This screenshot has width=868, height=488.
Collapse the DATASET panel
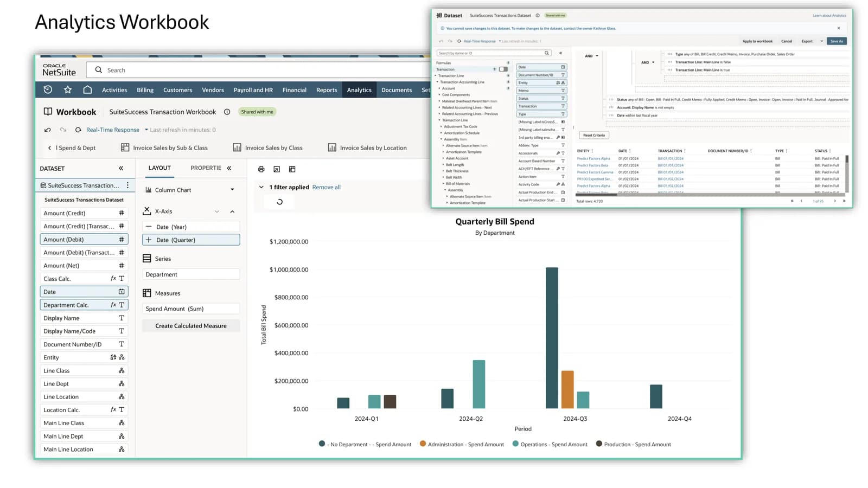121,168
